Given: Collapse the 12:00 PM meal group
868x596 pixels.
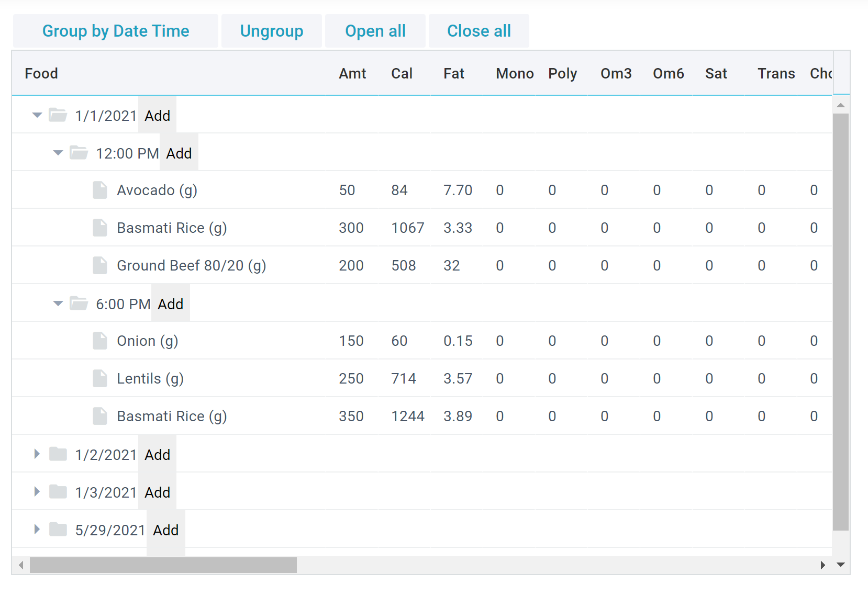Looking at the screenshot, I should click(x=58, y=152).
